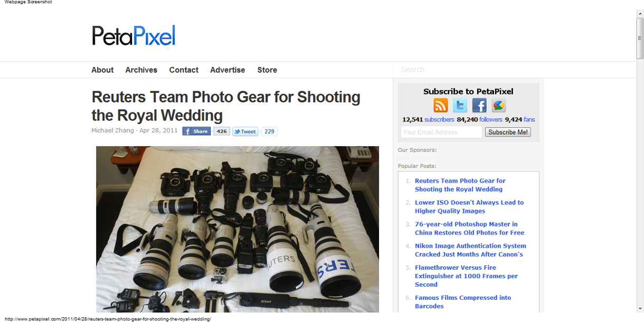Open the Google Buzz icon

point(499,106)
